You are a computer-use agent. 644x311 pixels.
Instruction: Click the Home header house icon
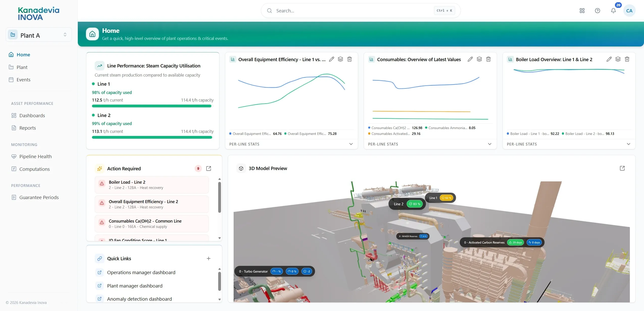tap(92, 34)
